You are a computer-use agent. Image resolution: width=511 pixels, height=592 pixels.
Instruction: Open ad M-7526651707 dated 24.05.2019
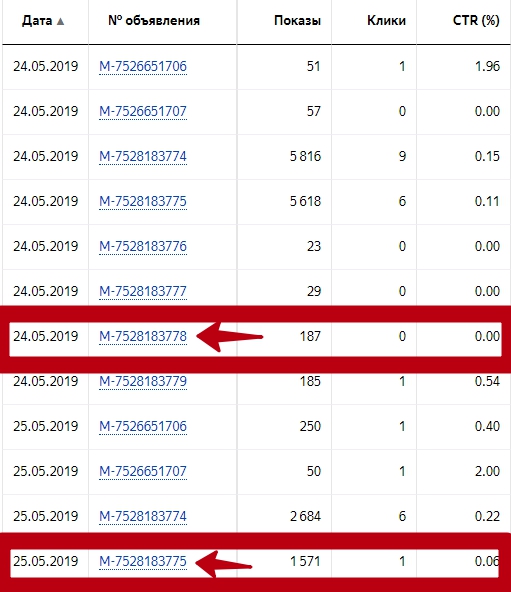(143, 111)
